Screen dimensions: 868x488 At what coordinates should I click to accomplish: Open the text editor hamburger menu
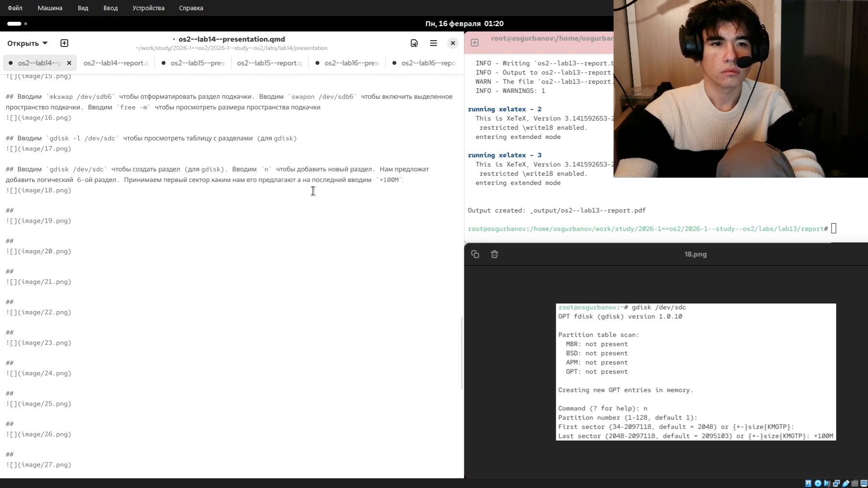[433, 43]
